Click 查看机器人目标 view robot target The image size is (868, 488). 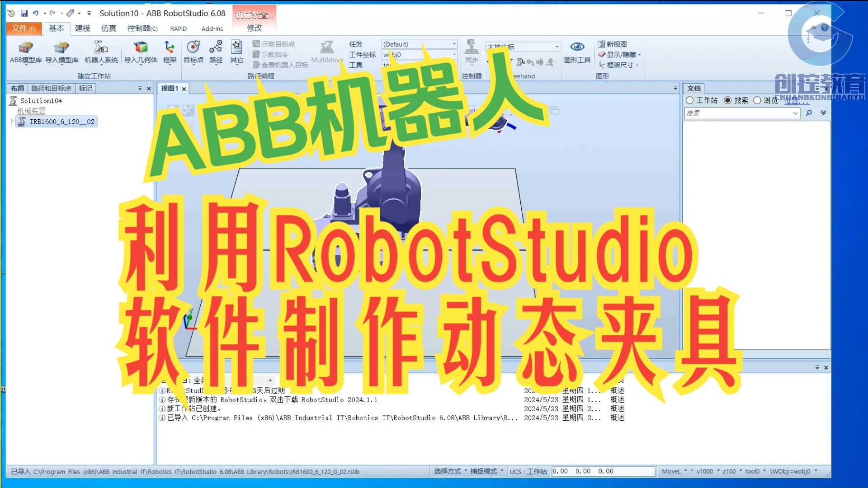tap(280, 65)
